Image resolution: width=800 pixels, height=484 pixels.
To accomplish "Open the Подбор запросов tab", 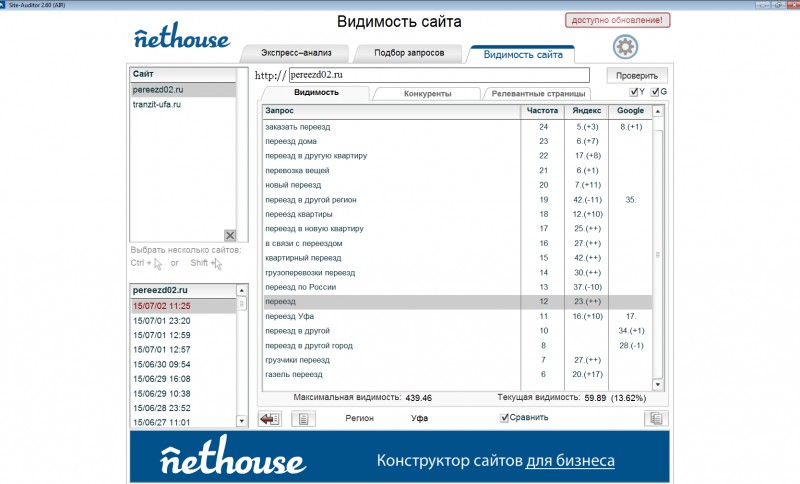I will (409, 53).
